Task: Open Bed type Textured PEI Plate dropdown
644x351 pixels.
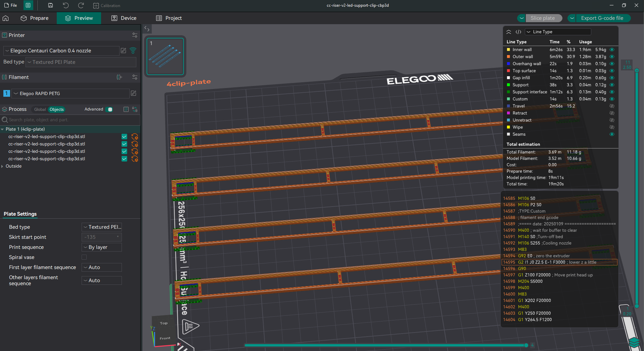Action: 81,62
